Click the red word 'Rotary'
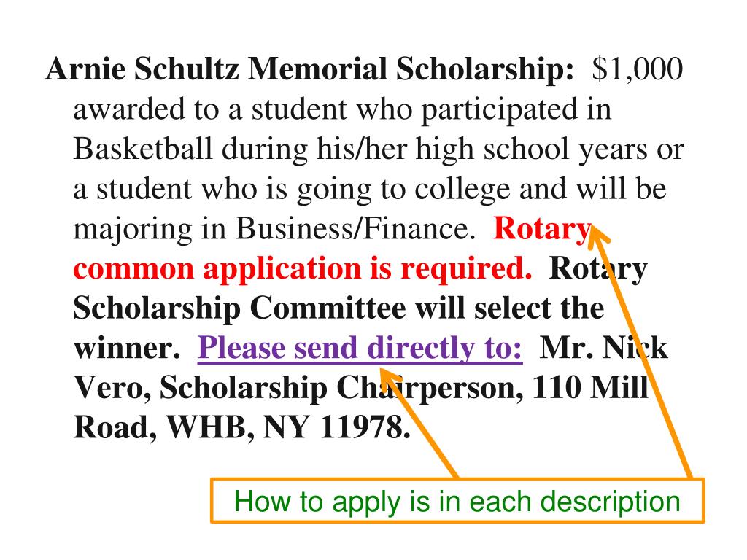 tap(542, 230)
